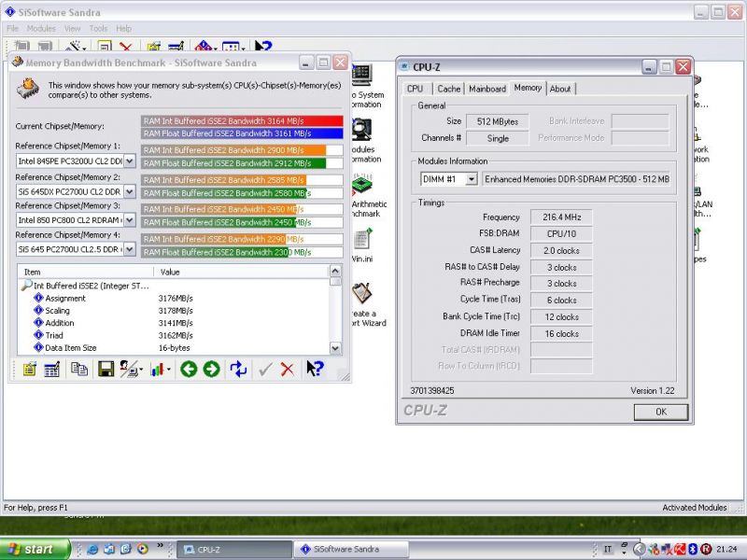Refresh benchmark with the blue arrows icon
Image resolution: width=747 pixels, height=560 pixels.
pyautogui.click(x=238, y=369)
